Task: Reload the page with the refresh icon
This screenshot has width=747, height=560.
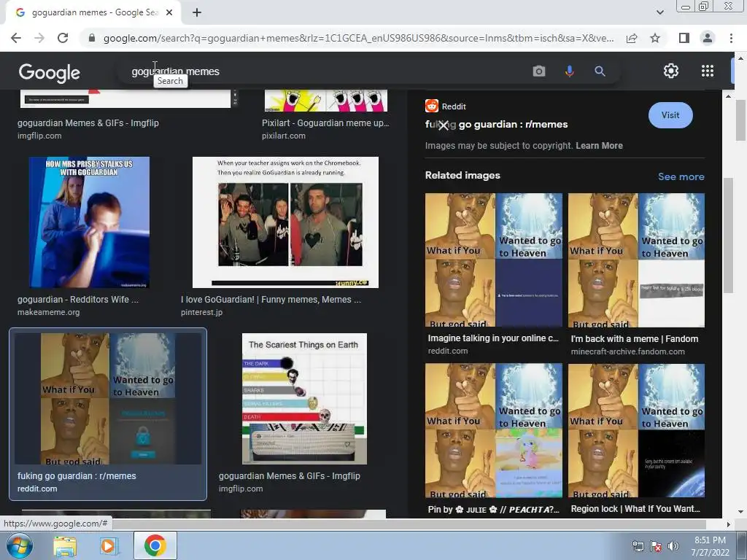Action: (x=63, y=38)
